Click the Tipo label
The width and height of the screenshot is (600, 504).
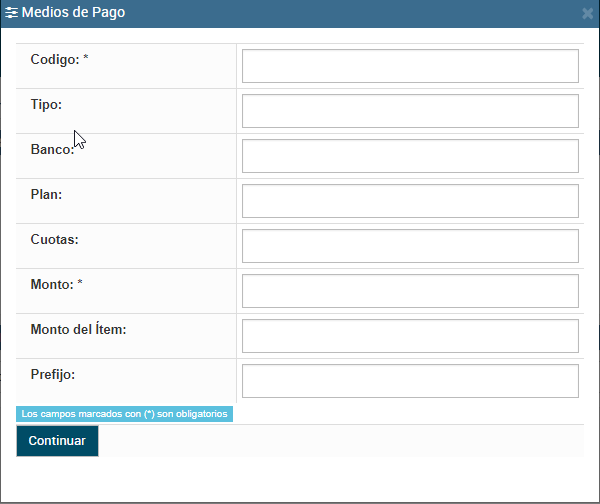point(47,104)
